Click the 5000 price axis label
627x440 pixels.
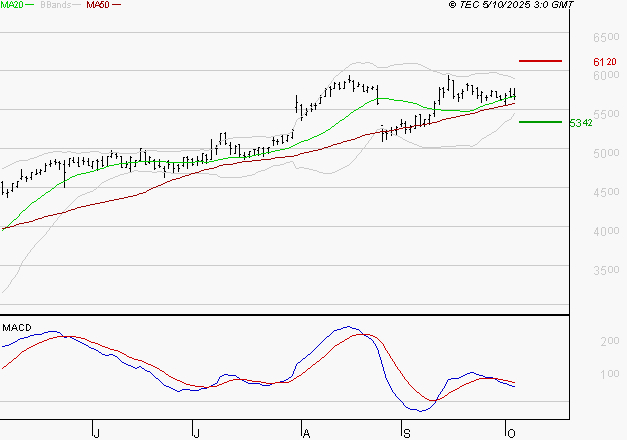[x=606, y=153]
